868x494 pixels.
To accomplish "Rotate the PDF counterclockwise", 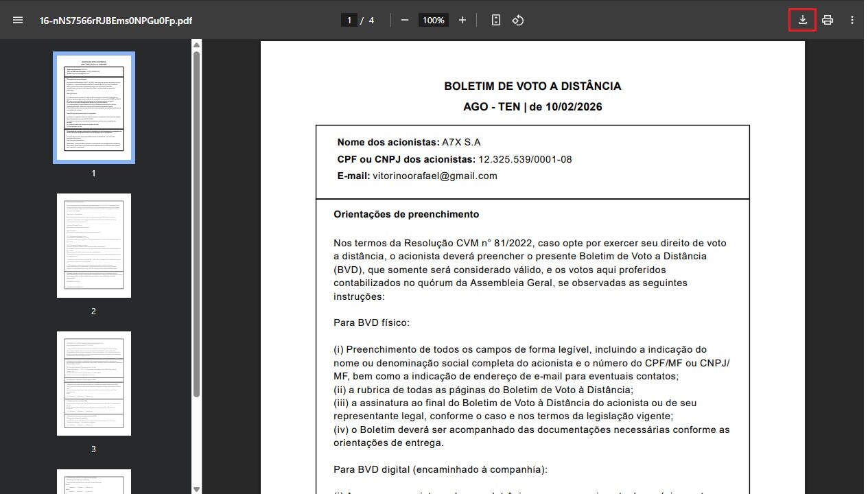I will [x=517, y=20].
